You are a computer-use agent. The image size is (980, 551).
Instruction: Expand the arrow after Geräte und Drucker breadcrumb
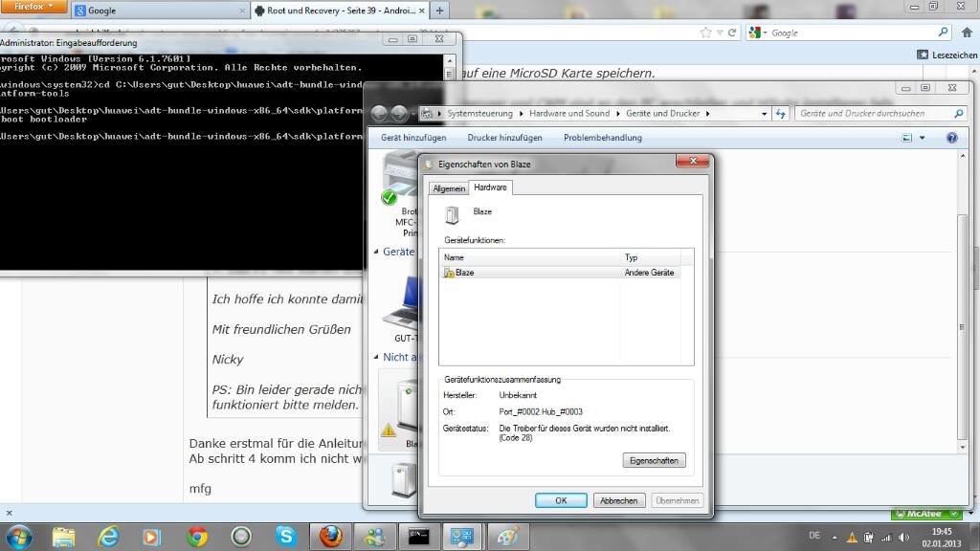(x=707, y=114)
